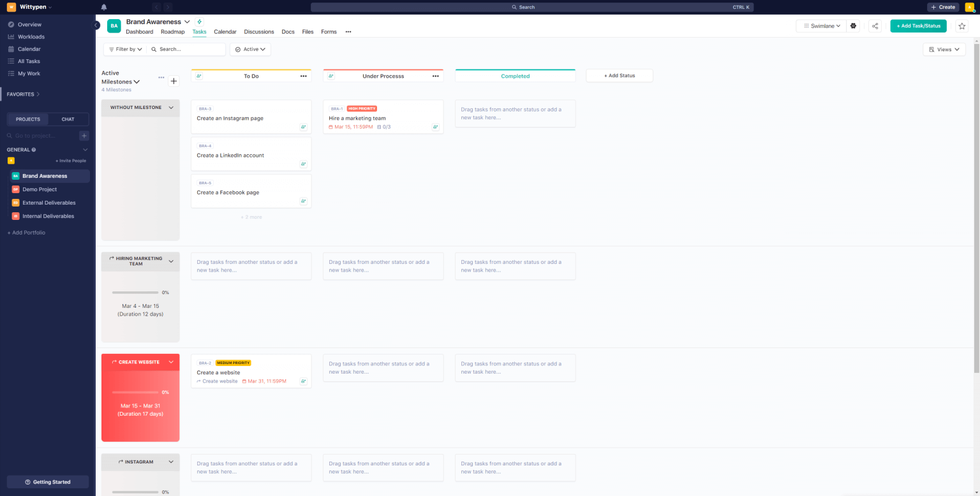Open the To Do column options menu
This screenshot has height=496, width=980.
point(304,76)
